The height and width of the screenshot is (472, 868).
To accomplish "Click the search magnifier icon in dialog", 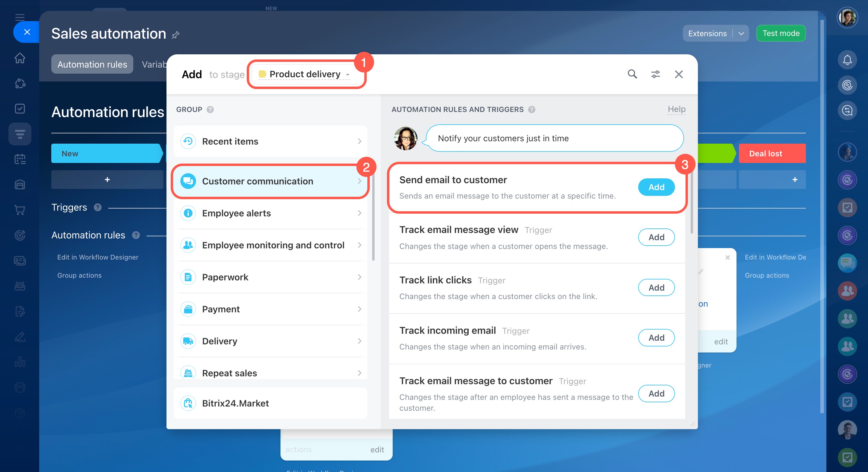I will (632, 74).
